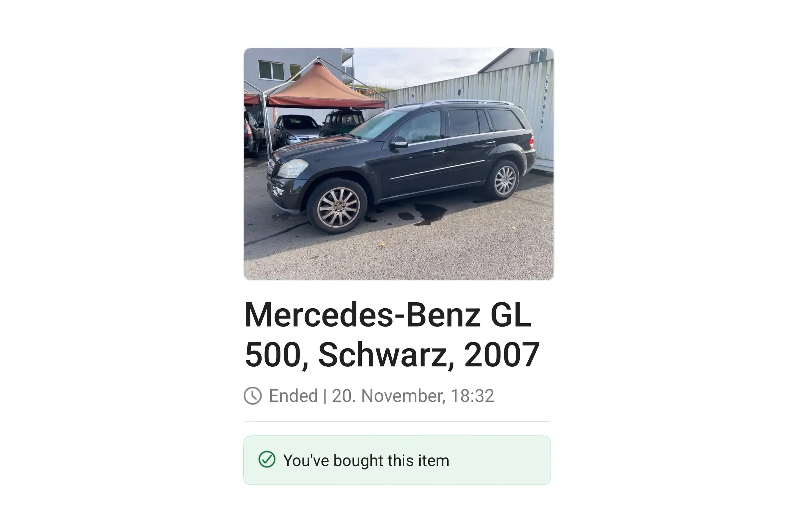
Task: Click the clock icon beside Ended
Action: (x=252, y=396)
